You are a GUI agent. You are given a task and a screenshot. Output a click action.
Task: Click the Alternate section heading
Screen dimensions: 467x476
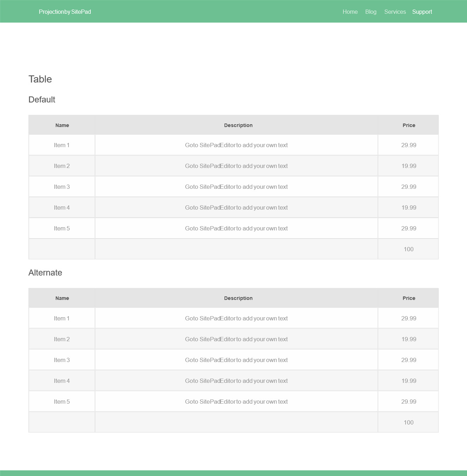tap(45, 273)
